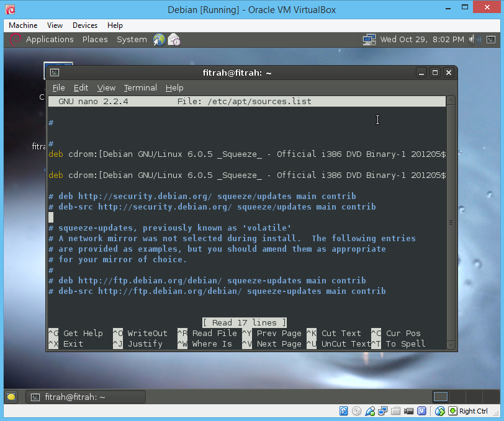Click the '^W Where Is' nano shortcut
The height and width of the screenshot is (421, 504).
pos(205,344)
